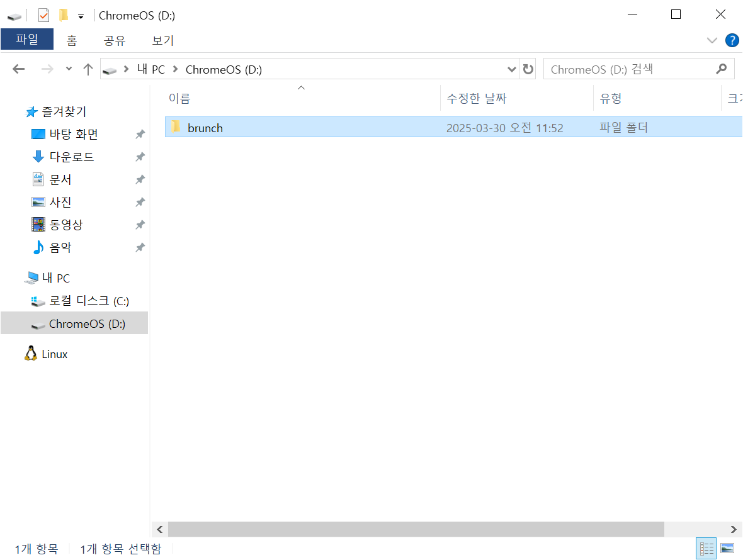Select the brunch folder name

(x=205, y=128)
